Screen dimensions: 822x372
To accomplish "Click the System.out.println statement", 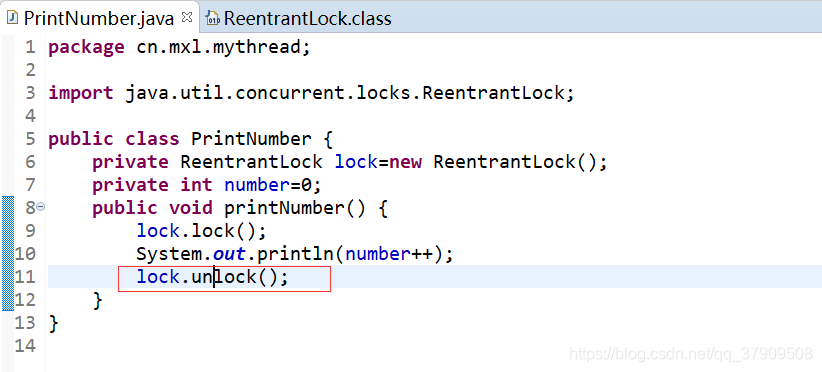I will [x=295, y=254].
